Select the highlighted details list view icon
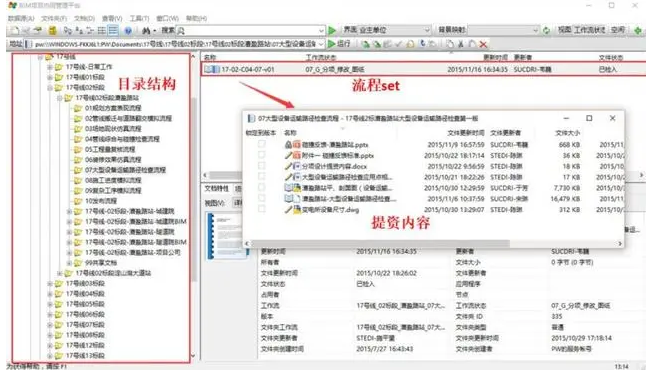The image size is (660, 380). (113, 30)
